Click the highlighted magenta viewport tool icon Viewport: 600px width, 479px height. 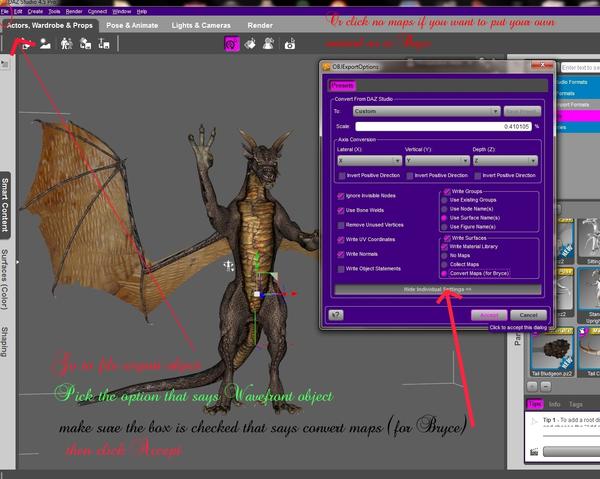coord(230,43)
